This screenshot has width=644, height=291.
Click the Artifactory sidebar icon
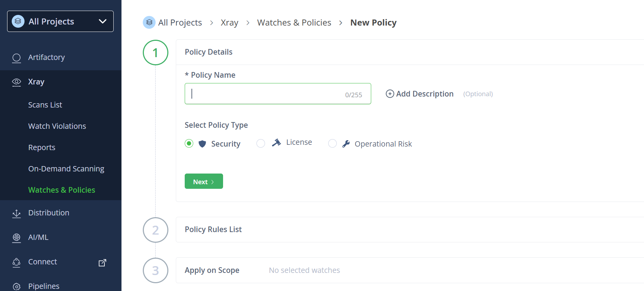(x=17, y=57)
